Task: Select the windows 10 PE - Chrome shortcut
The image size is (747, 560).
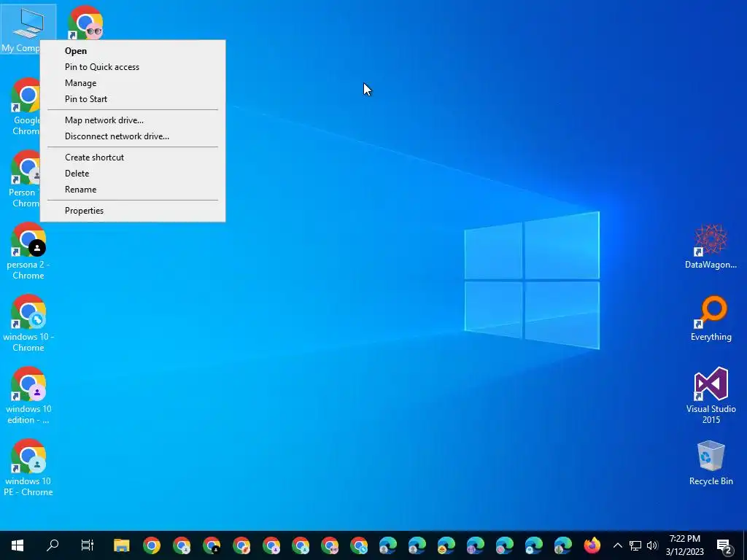Action: point(28,468)
